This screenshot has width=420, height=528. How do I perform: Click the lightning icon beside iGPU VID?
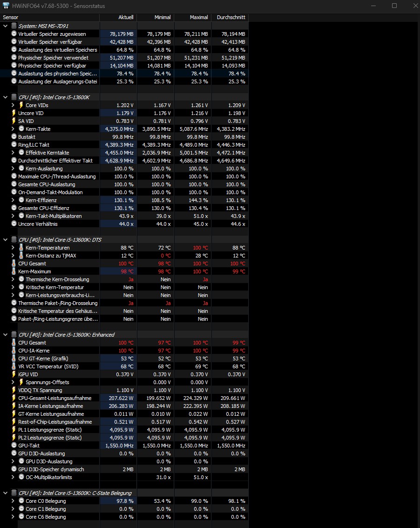click(14, 374)
